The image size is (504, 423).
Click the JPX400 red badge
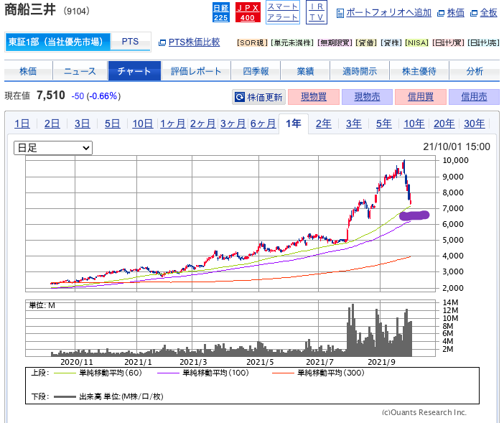(x=248, y=12)
